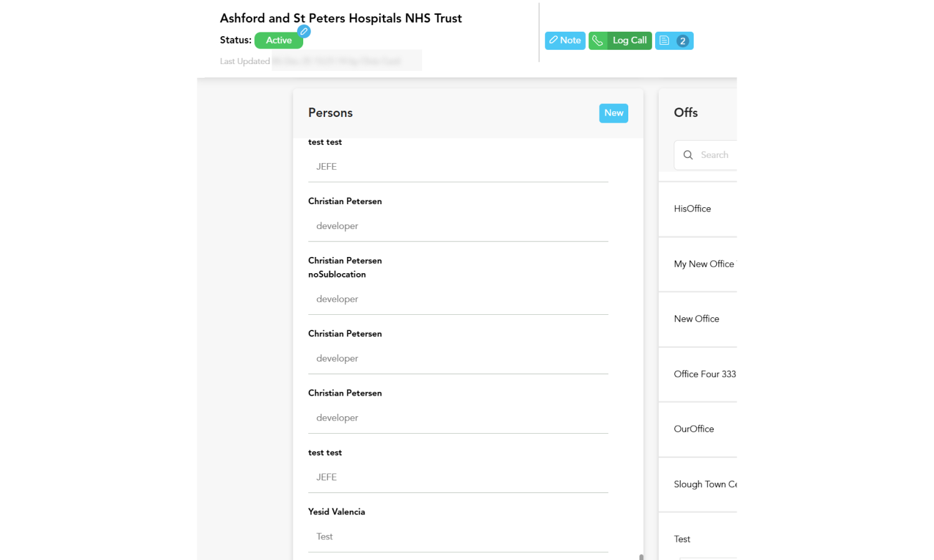Screen dimensions: 934x560
Task: Add a Note using the Note button
Action: coord(565,40)
